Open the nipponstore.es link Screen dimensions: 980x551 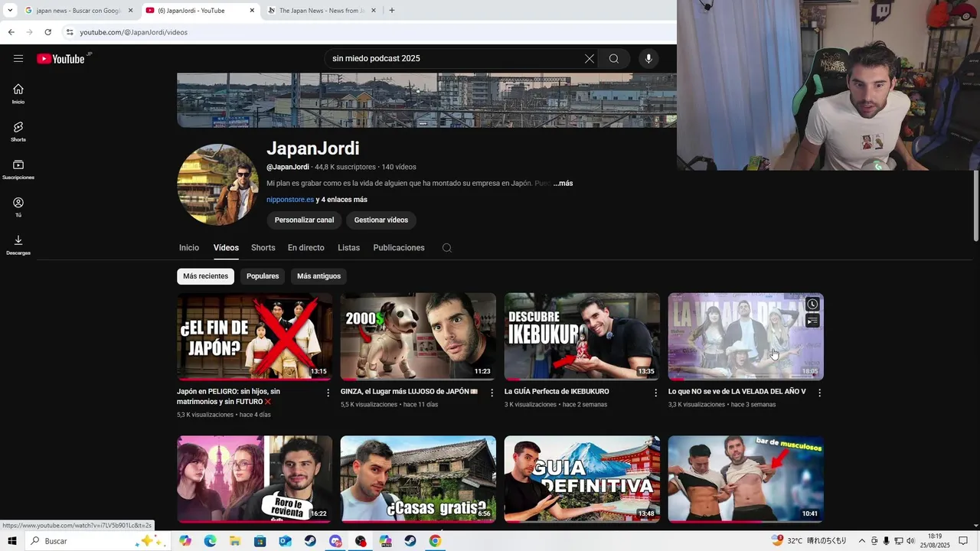click(290, 200)
